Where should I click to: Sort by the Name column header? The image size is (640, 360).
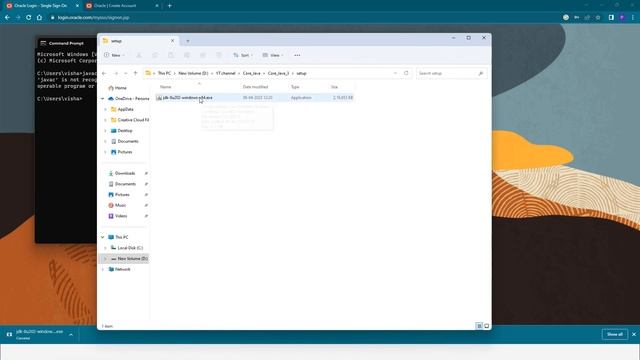tap(165, 87)
